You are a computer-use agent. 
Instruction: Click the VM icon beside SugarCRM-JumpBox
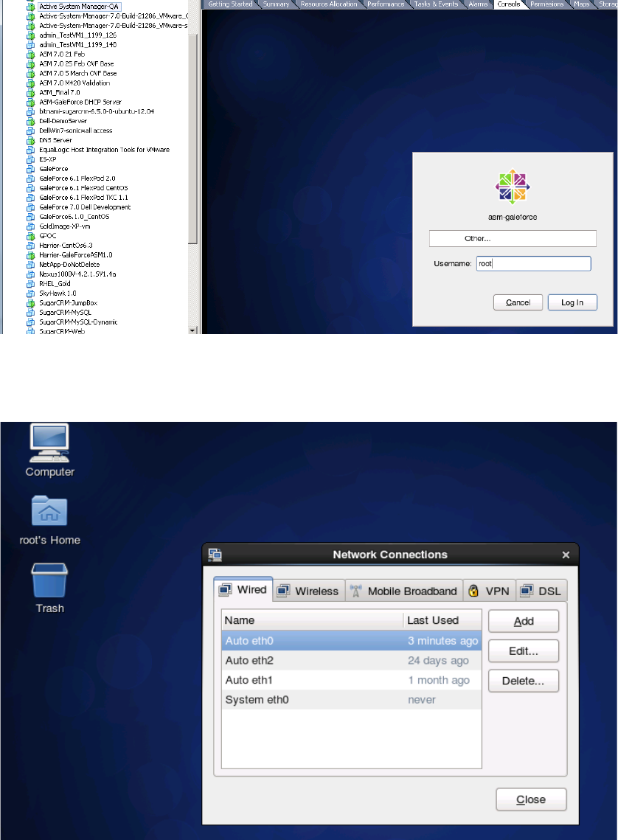[x=31, y=303]
